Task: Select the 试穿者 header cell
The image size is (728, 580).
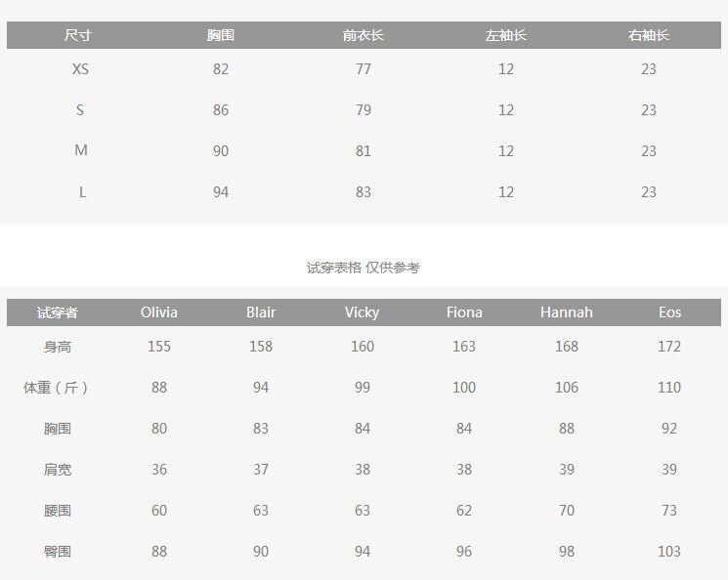Action: (x=58, y=312)
